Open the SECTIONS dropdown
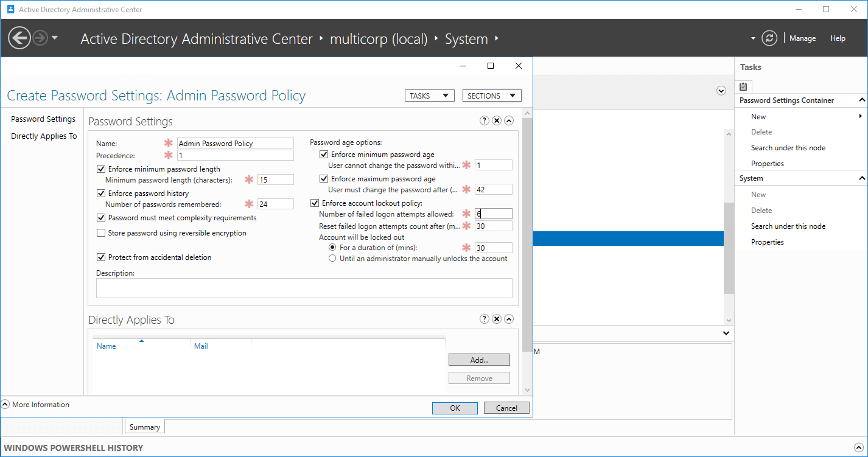 click(492, 96)
